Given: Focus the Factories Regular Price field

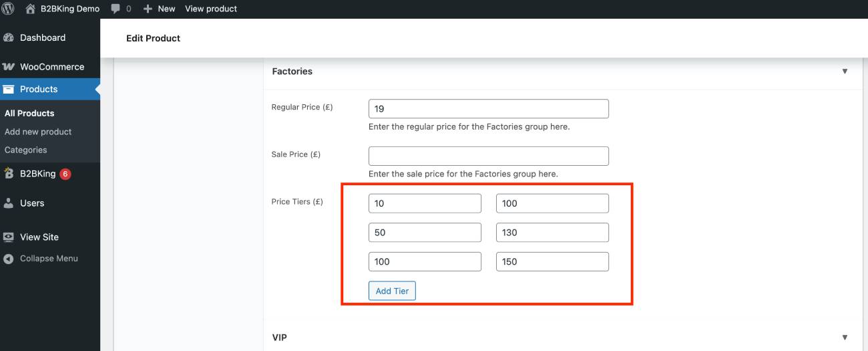Looking at the screenshot, I should [489, 109].
